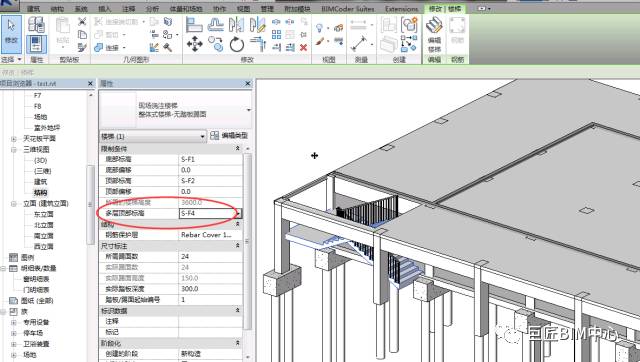Click the Edit Stairs icon
This screenshot has height=362, width=640.
tap(434, 32)
